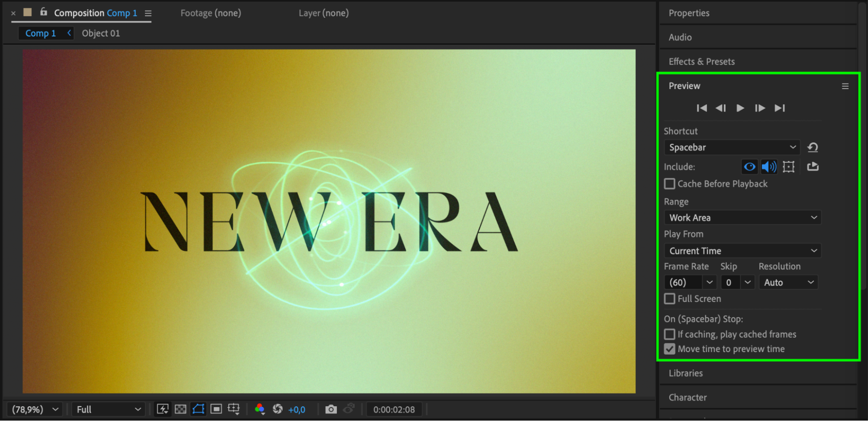Viewport: 868px width, 421px height.
Task: Open the Spacebar shortcut dropdown
Action: (732, 148)
